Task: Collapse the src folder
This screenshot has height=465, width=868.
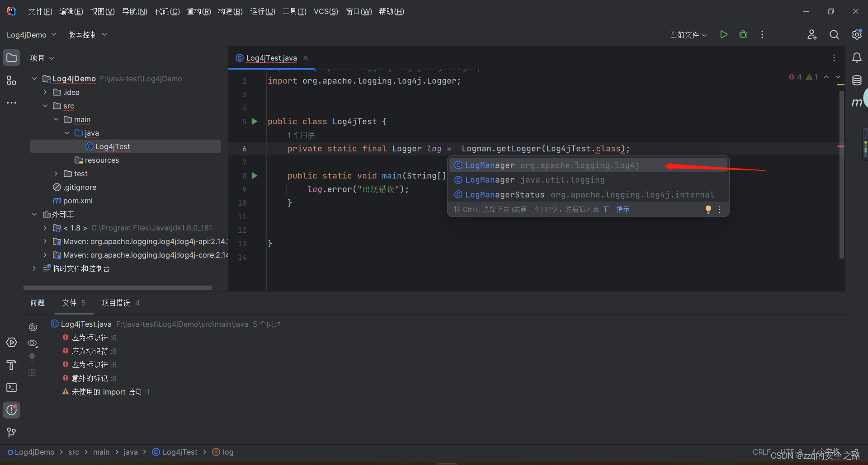Action: pyautogui.click(x=45, y=106)
